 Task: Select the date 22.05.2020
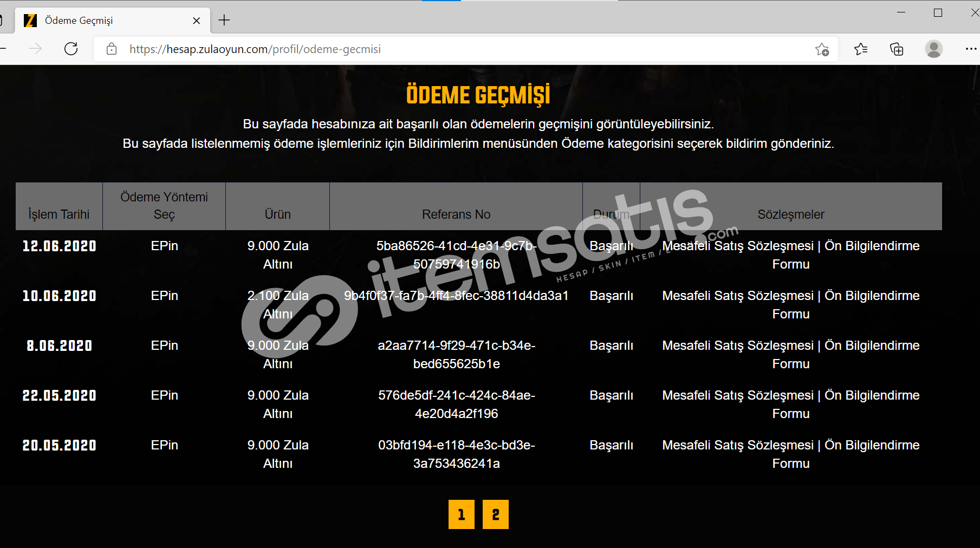click(59, 396)
